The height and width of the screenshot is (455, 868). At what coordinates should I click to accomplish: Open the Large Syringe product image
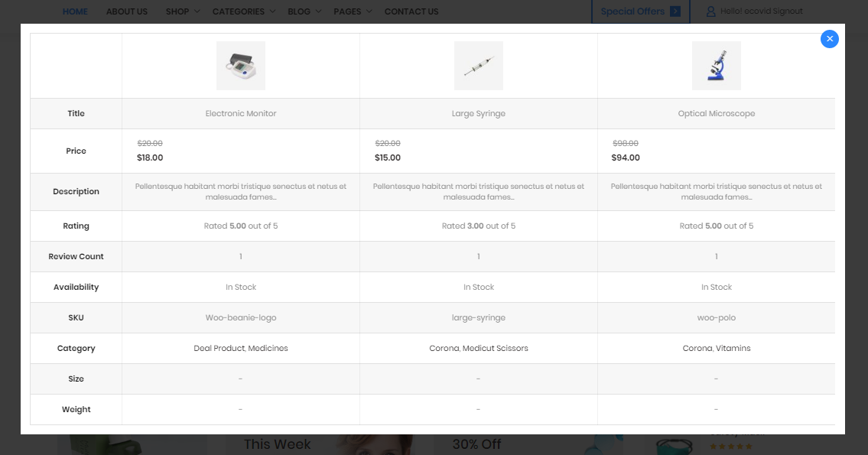[479, 66]
